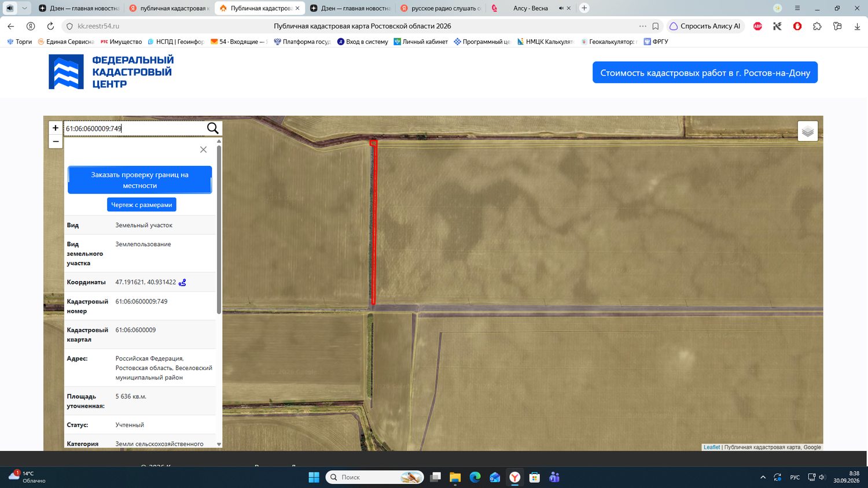Click the Leaflet attribution link
The image size is (868, 488).
click(x=712, y=447)
